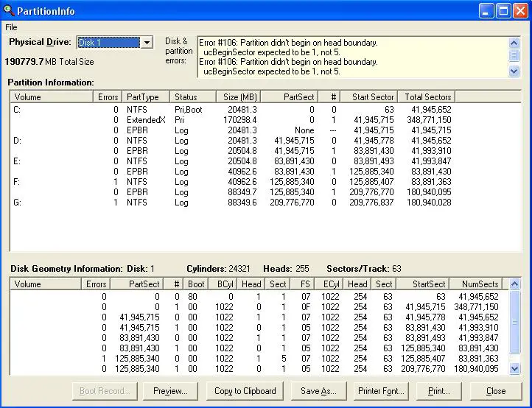The width and height of the screenshot is (532, 408).
Task: Sort by PartType column header
Action: [146, 97]
